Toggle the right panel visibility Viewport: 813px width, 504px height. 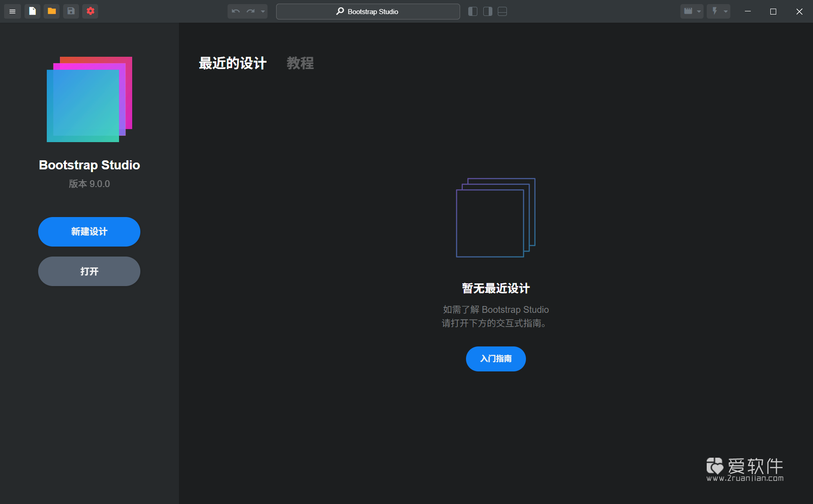(x=488, y=11)
